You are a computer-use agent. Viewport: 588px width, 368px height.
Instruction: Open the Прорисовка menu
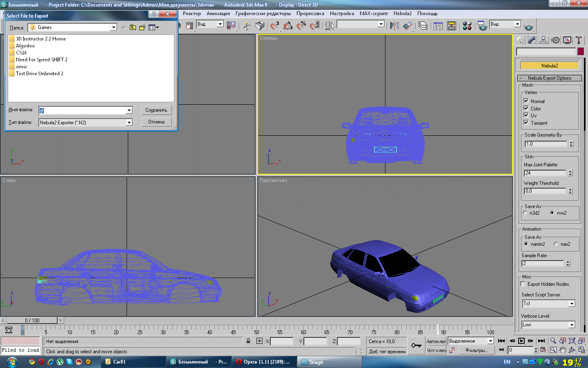pos(310,13)
